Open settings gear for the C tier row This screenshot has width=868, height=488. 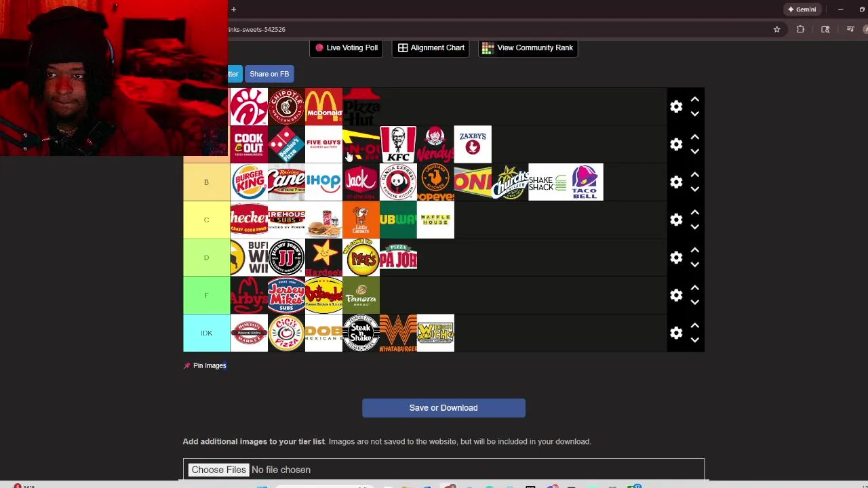tap(676, 220)
